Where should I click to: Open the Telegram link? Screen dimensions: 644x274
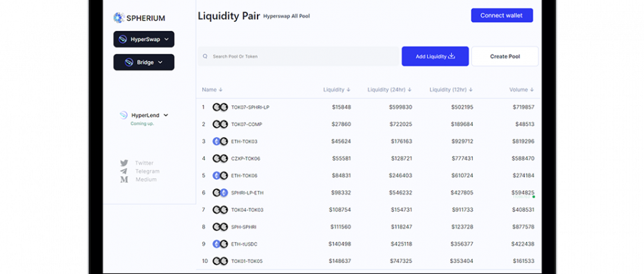(147, 171)
